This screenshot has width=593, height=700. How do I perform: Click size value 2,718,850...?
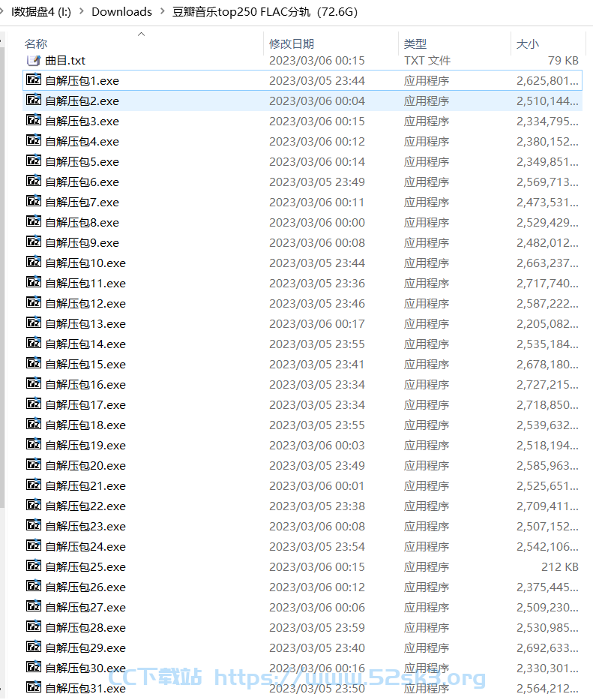[x=547, y=405]
